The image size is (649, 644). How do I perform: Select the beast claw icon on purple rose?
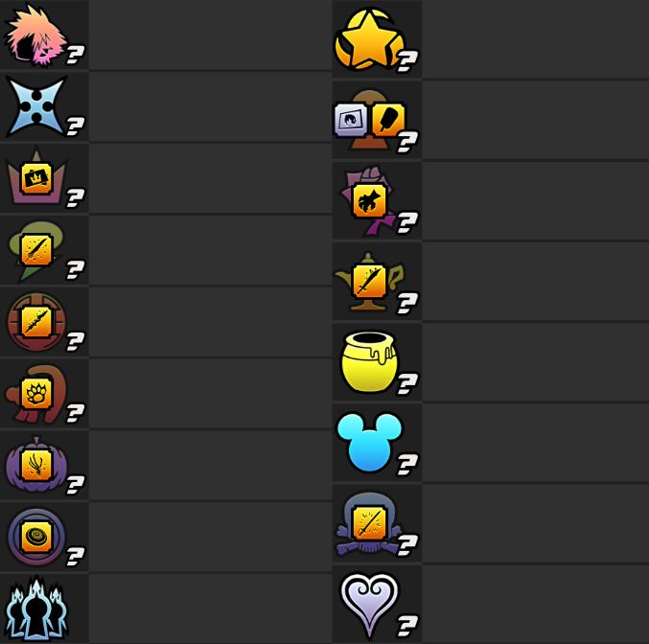pos(370,201)
